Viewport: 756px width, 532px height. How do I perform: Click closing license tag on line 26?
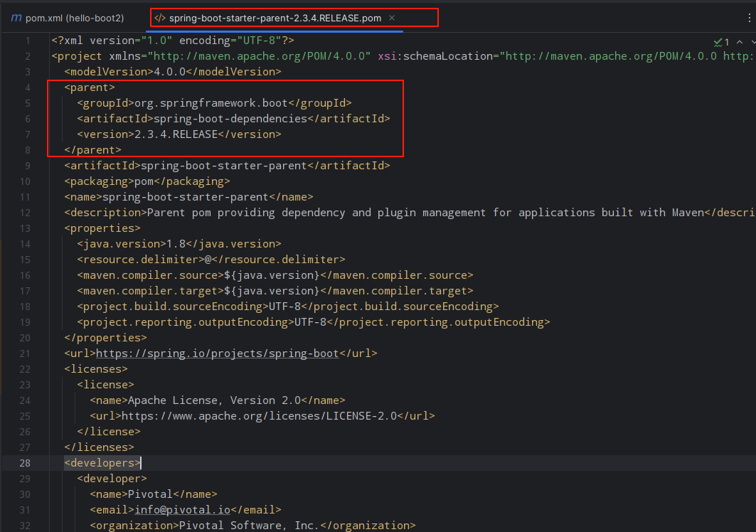click(x=109, y=432)
